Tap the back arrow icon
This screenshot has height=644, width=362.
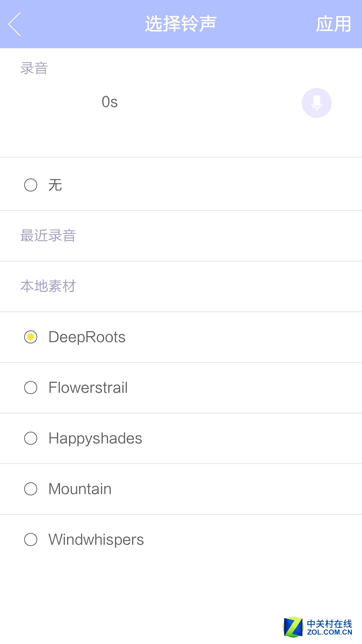click(x=15, y=24)
